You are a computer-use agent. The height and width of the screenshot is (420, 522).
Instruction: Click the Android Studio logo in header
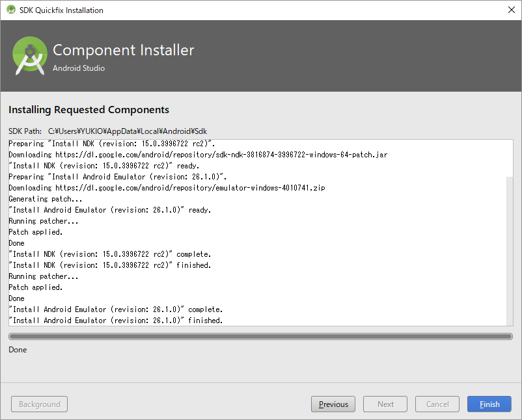(30, 56)
